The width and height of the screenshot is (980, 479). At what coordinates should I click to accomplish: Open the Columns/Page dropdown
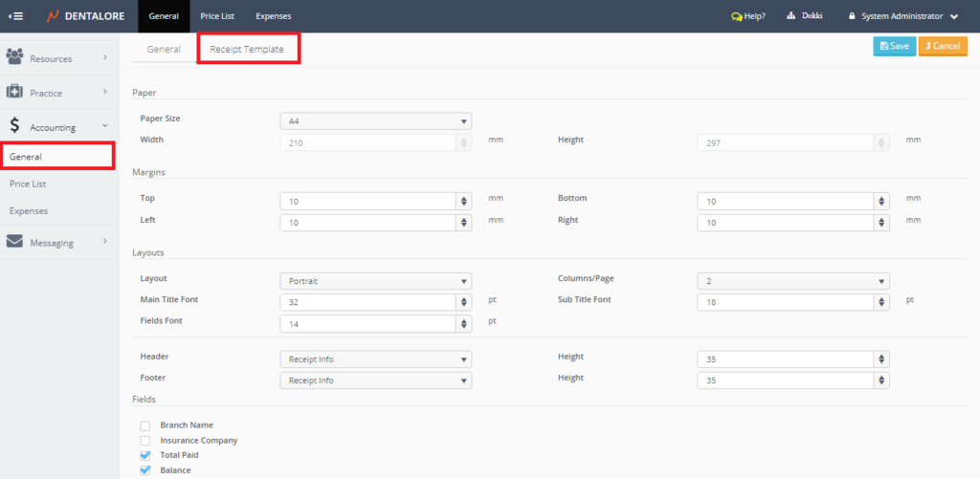coord(792,281)
